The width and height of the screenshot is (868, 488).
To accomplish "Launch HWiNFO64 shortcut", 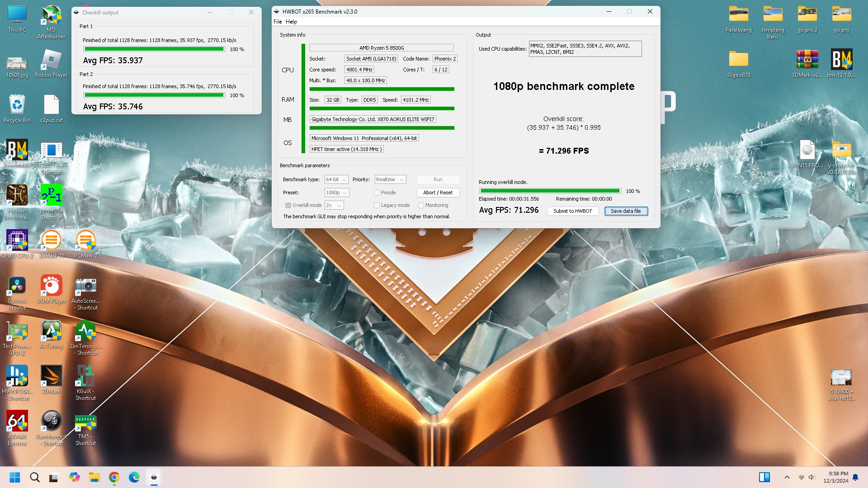I will coord(17,383).
